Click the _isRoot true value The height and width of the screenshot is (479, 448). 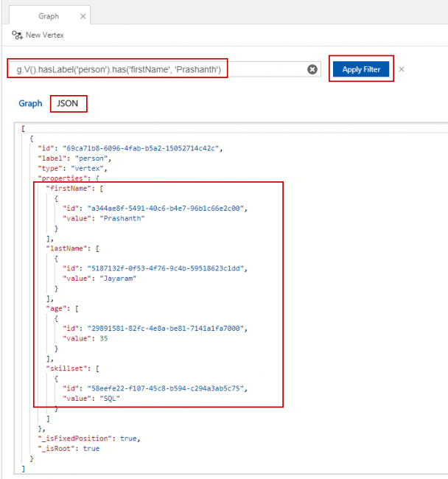(x=91, y=448)
